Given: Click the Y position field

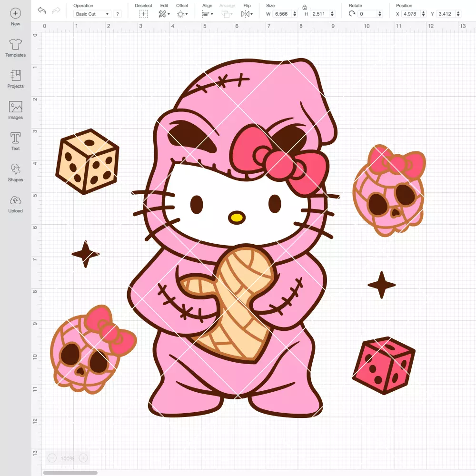Looking at the screenshot, I should [446, 14].
